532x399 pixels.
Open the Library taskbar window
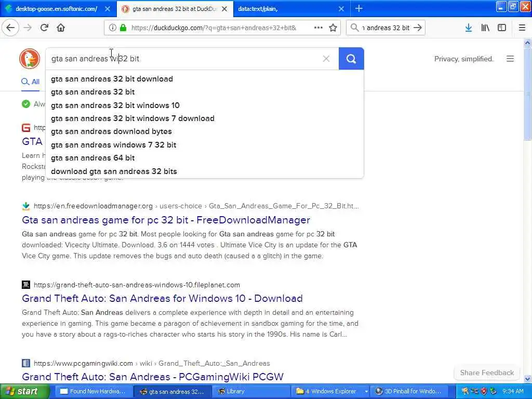[252, 391]
